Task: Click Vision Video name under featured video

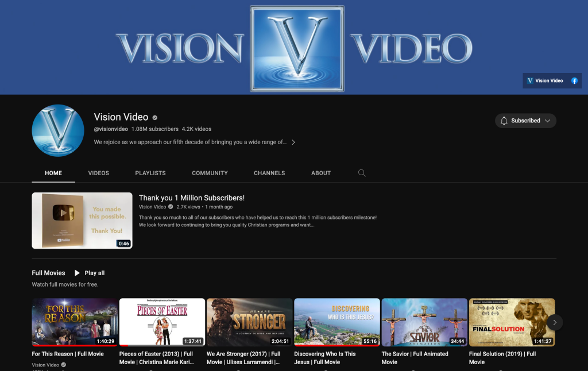Action: (x=152, y=207)
